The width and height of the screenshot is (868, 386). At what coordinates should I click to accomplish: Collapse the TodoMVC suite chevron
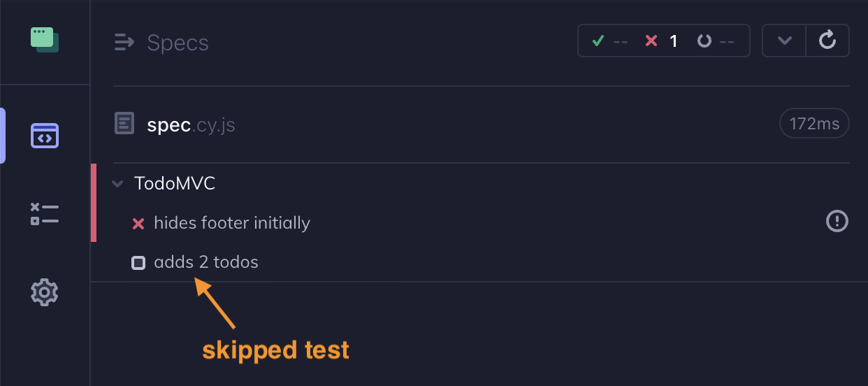coord(117,184)
